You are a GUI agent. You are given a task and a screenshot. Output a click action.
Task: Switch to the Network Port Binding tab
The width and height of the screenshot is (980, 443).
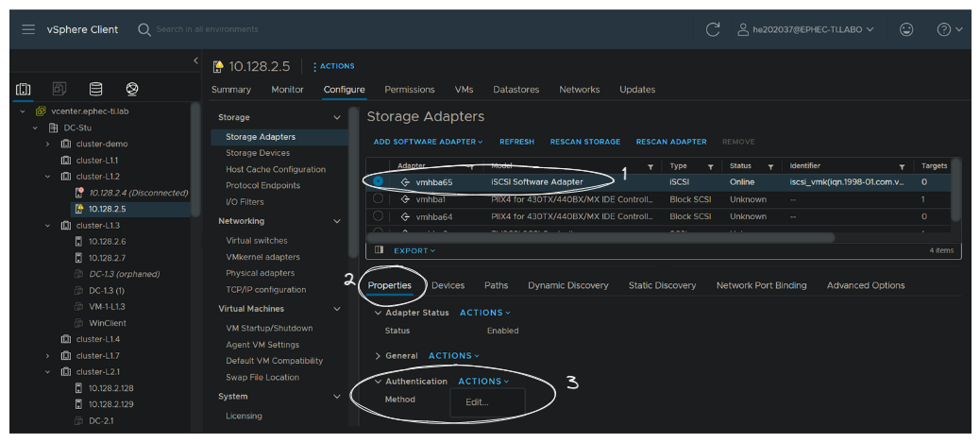click(761, 285)
